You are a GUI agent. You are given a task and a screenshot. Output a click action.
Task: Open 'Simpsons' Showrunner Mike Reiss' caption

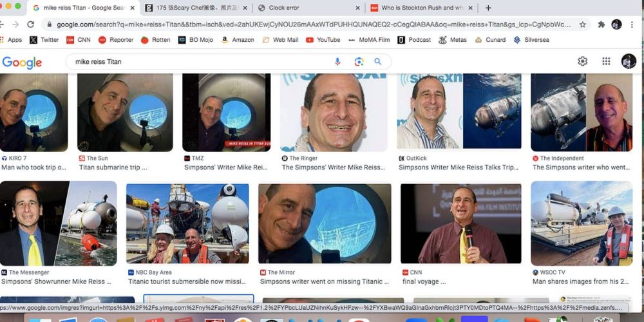56,282
